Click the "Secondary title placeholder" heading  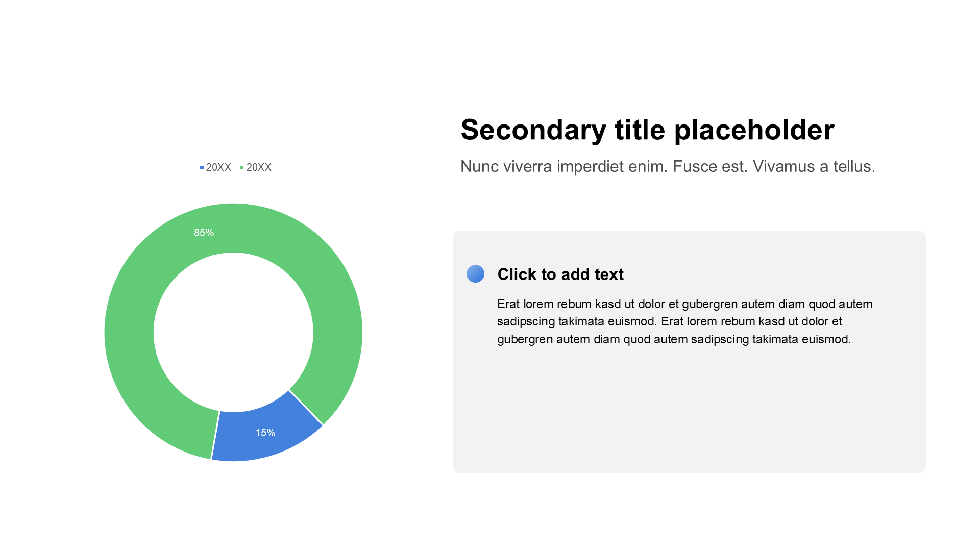coord(647,130)
